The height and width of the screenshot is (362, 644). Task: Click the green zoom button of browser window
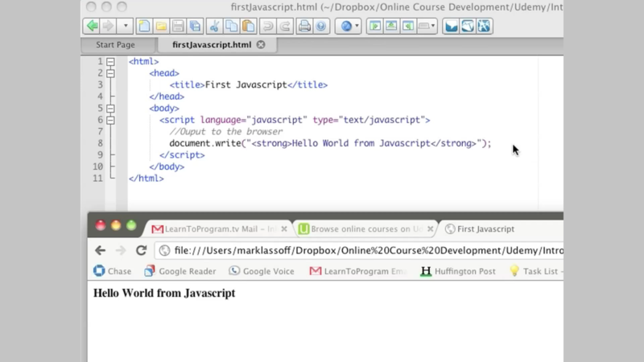point(131,225)
